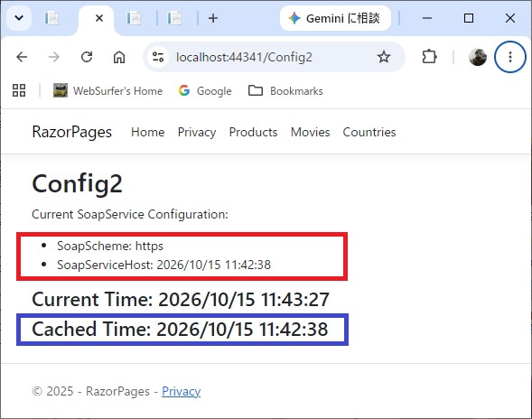Screen dimensions: 532x419
Task: Switch to the fourth browser tab
Action: [x=174, y=18]
